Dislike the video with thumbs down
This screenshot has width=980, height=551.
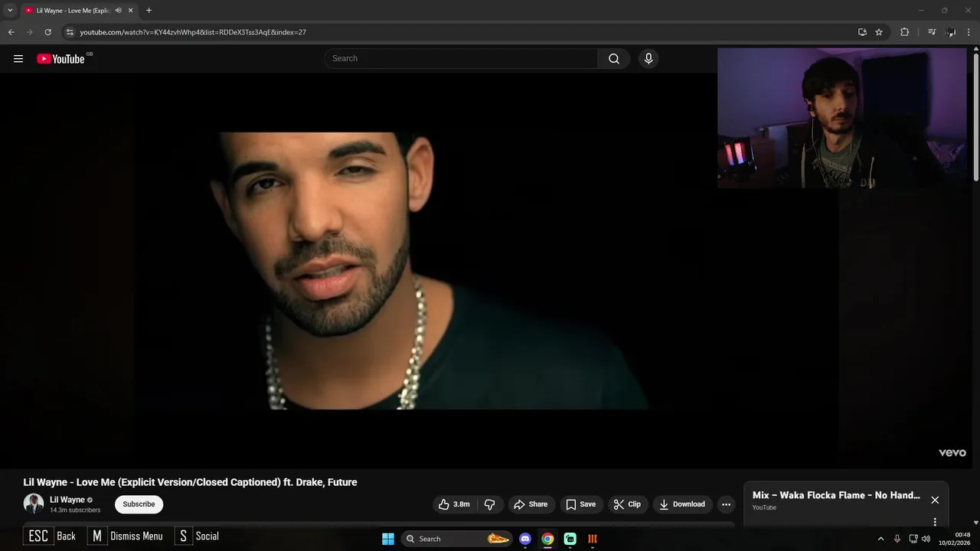[x=490, y=504]
